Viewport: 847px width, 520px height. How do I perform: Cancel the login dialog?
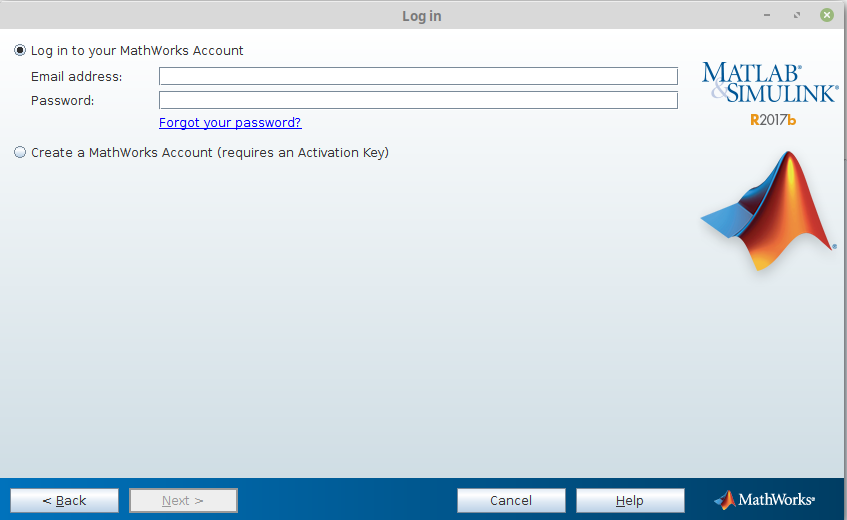tap(511, 500)
